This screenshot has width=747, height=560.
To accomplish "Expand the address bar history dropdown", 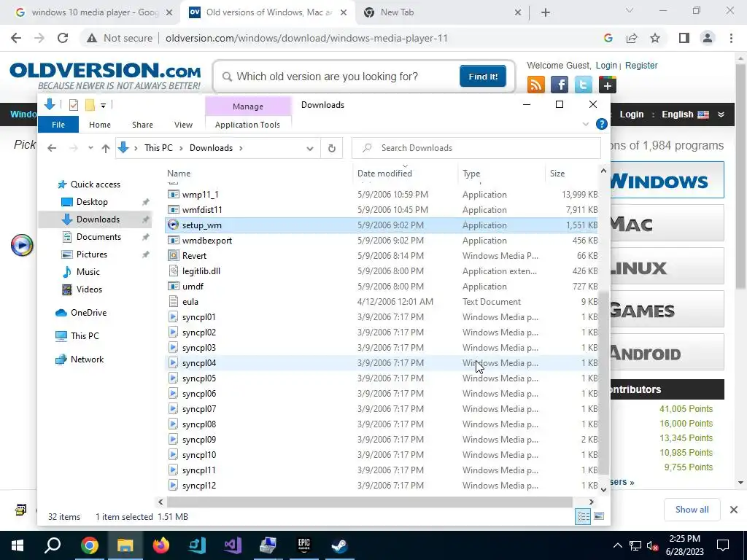I will [x=310, y=148].
